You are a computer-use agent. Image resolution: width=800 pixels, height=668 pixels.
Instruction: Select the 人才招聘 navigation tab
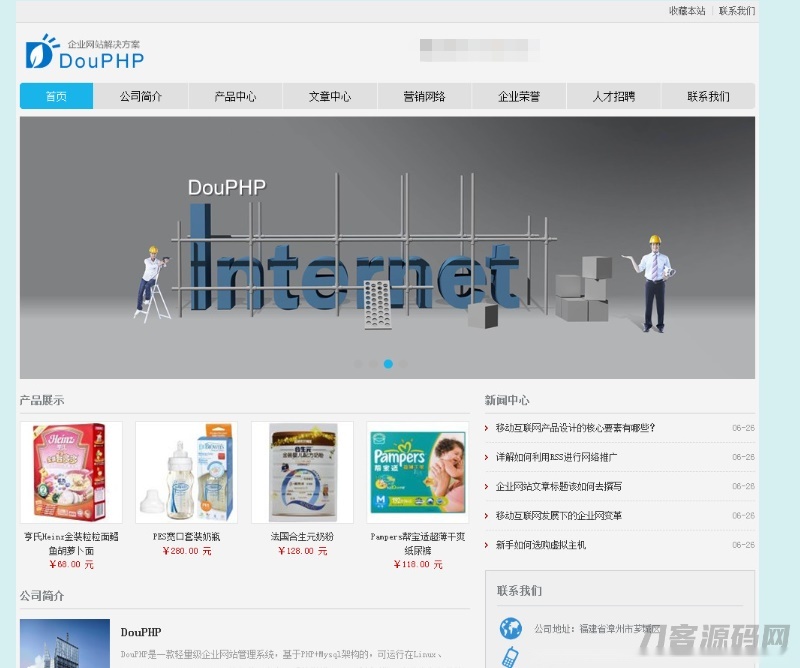pyautogui.click(x=615, y=96)
